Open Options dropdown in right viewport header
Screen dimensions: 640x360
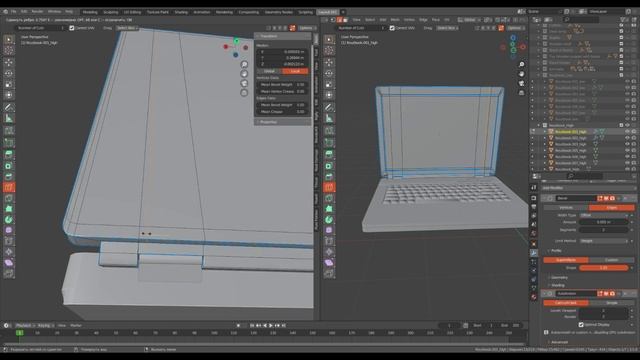516,28
